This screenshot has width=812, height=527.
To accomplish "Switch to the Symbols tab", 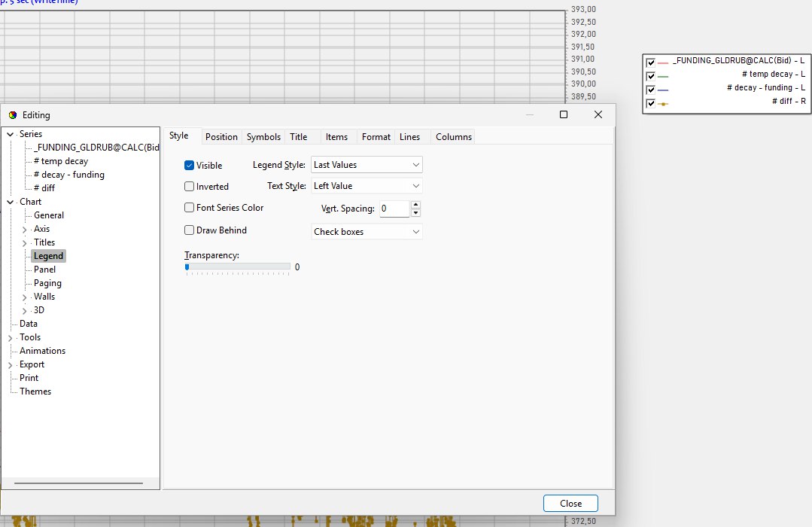I will pyautogui.click(x=263, y=137).
